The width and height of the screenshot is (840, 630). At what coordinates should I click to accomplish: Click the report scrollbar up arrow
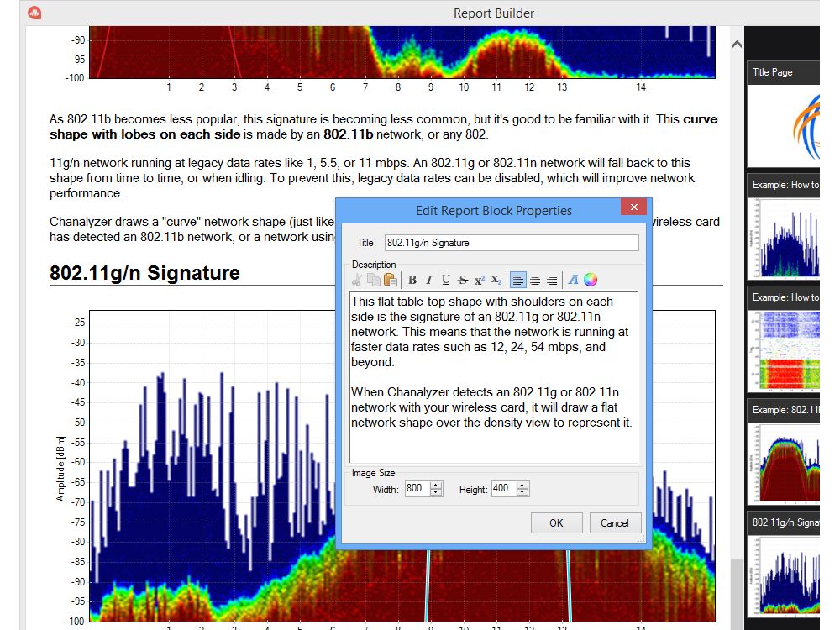coord(738,45)
